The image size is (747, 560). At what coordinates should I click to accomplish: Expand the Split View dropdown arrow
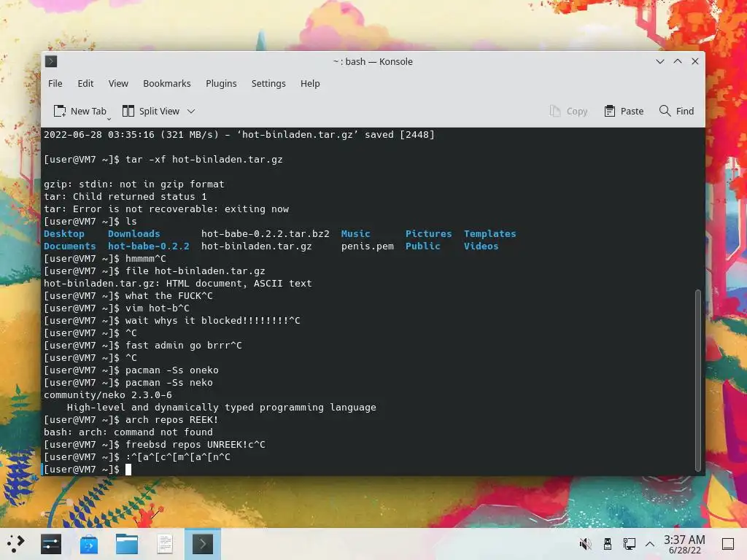[191, 111]
